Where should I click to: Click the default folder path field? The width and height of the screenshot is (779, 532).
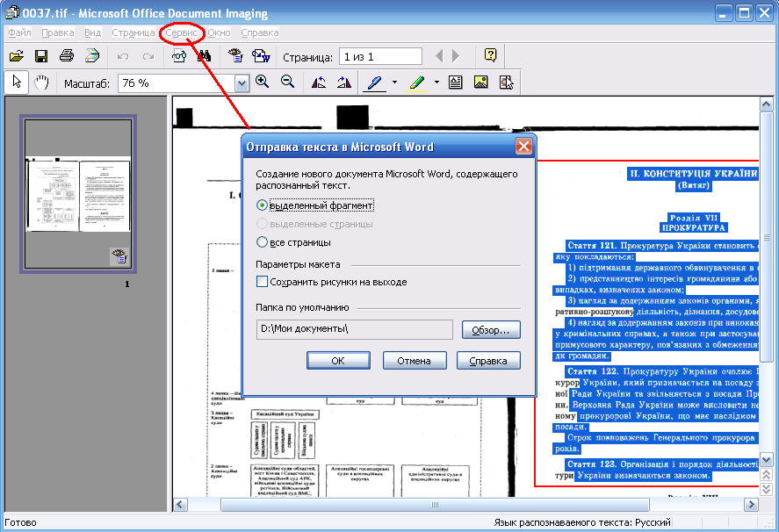click(354, 329)
